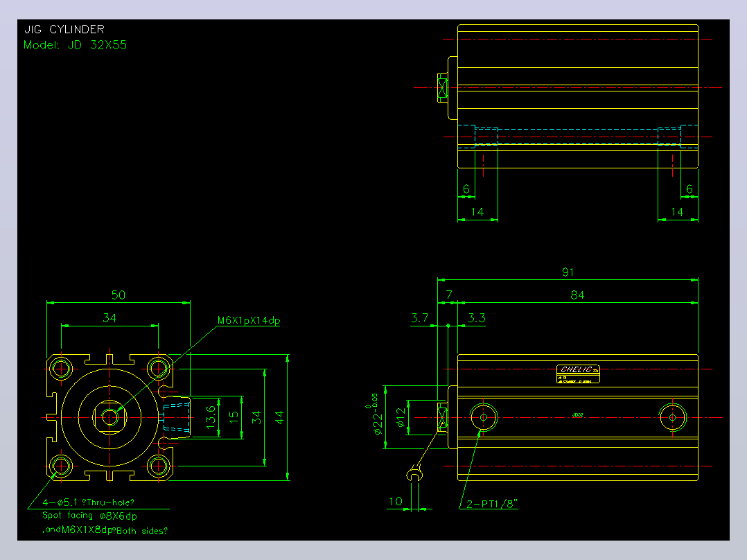Select the vertical "34" dimension beside "44"
The height and width of the screenshot is (560, 747).
(x=256, y=417)
